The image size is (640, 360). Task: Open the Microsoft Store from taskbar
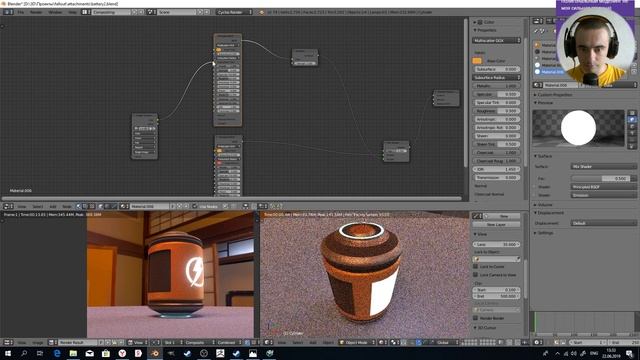tap(106, 353)
